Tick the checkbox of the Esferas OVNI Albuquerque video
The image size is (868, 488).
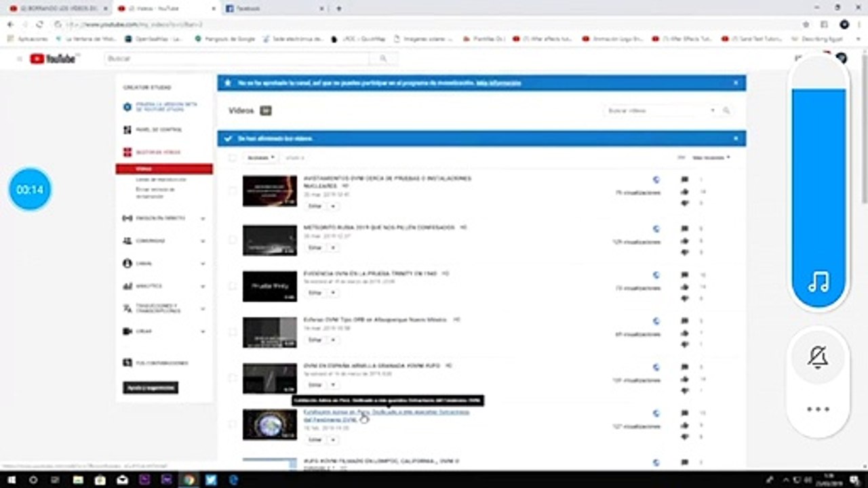pos(233,331)
